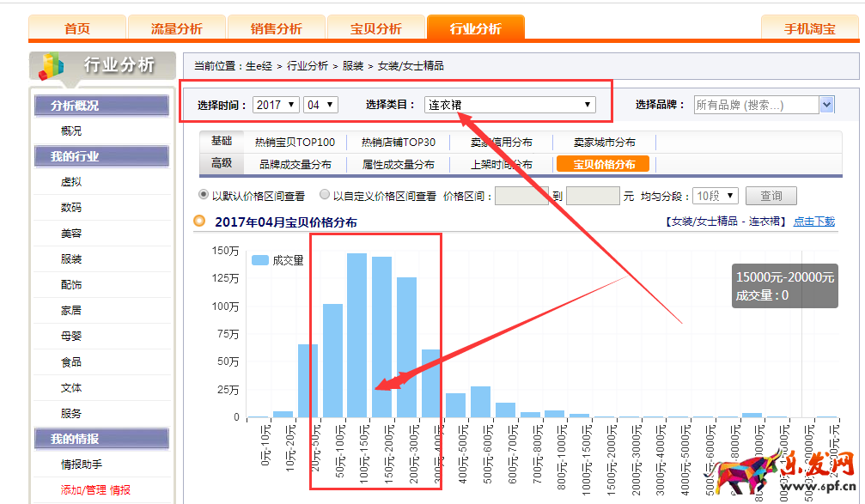Select 以默认价格区间查看 radio button
865x504 pixels.
[x=204, y=196]
